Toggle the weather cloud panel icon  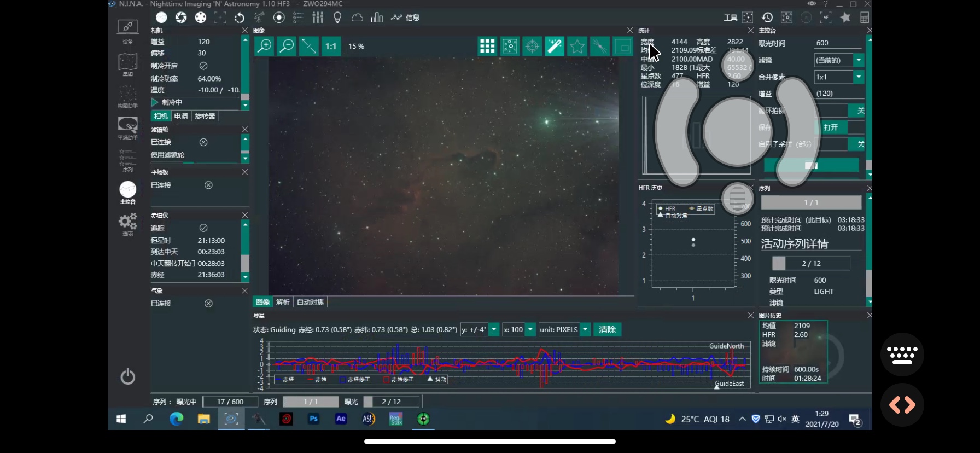click(357, 18)
